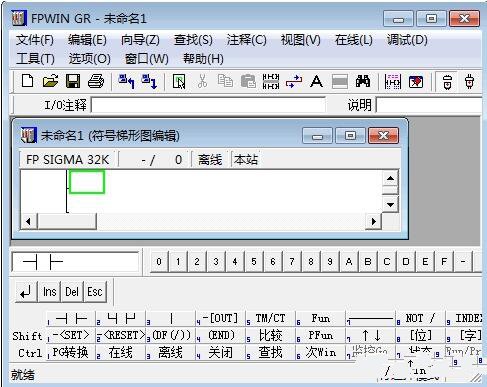Print using the printer toolbar icon

pos(96,81)
